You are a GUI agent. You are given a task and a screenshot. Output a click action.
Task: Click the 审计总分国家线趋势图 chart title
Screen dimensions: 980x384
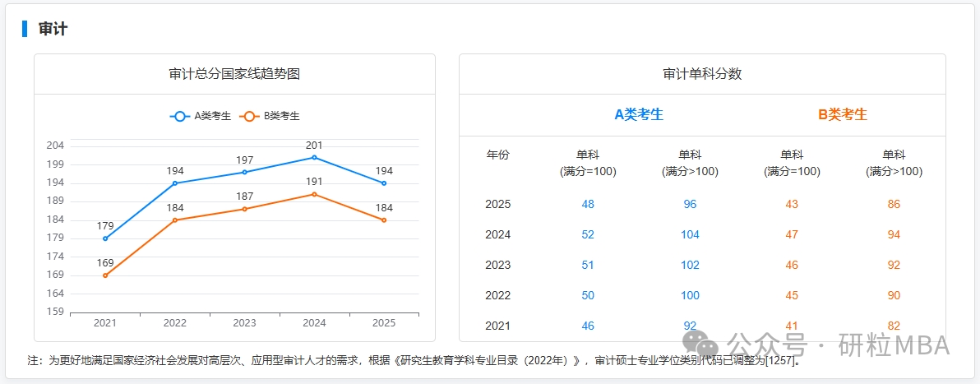(x=234, y=74)
